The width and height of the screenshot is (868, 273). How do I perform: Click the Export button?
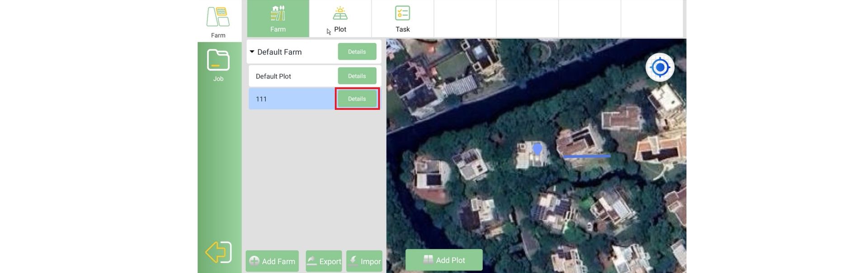(x=324, y=261)
